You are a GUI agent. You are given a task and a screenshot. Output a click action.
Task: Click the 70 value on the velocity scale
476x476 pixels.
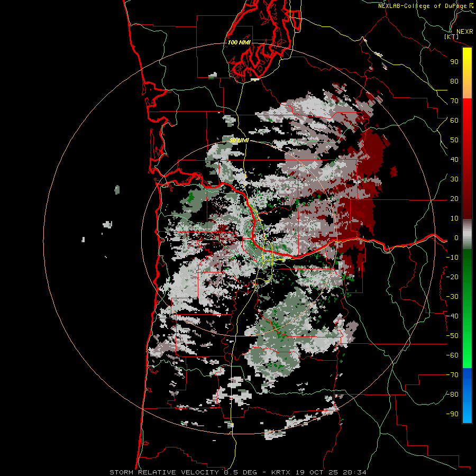coord(454,101)
